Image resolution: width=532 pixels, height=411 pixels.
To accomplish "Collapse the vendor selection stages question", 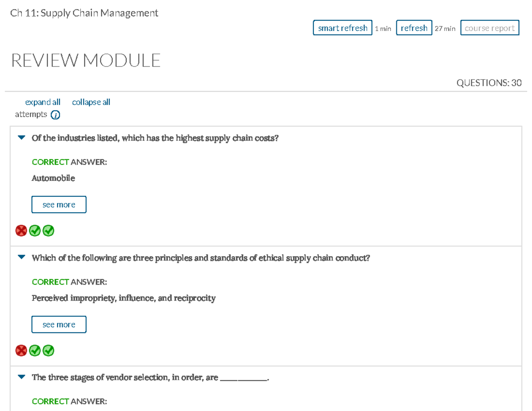I will [x=21, y=377].
